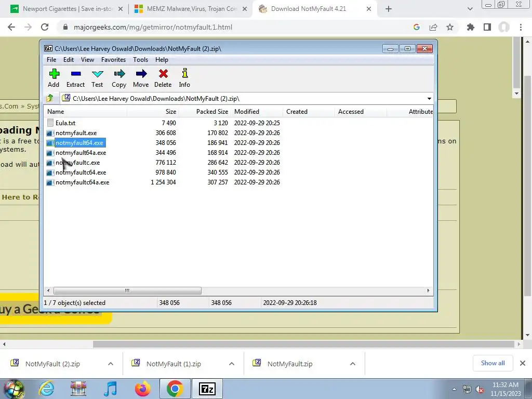Screen dimensions: 532x399
Task: Expand NotMyFault.zip download options
Action: point(353,364)
